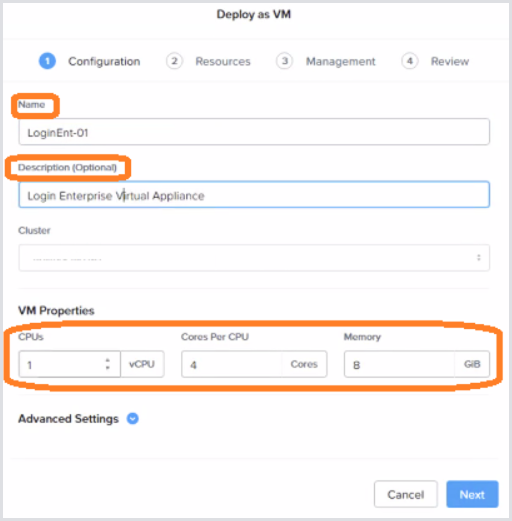The width and height of the screenshot is (512, 521).
Task: Click the step 4 Review circle icon
Action: tap(410, 61)
